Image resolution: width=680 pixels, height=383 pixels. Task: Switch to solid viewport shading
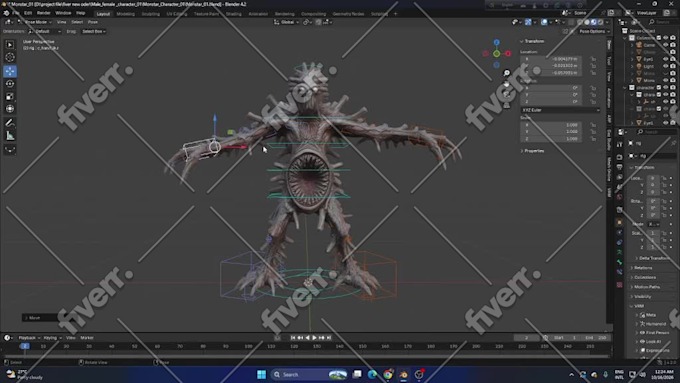pos(587,22)
